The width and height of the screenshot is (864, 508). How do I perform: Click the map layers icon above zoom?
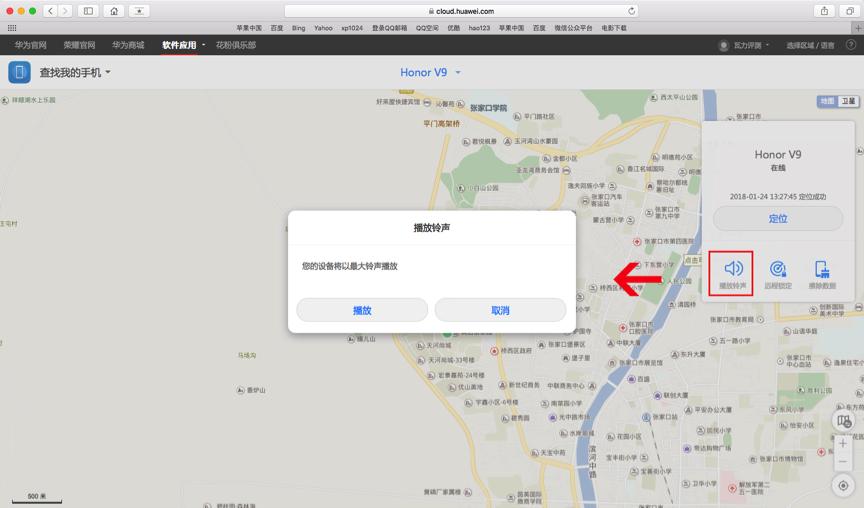pos(844,421)
